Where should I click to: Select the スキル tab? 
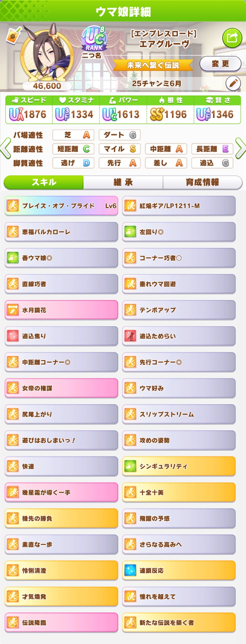pos(44,182)
